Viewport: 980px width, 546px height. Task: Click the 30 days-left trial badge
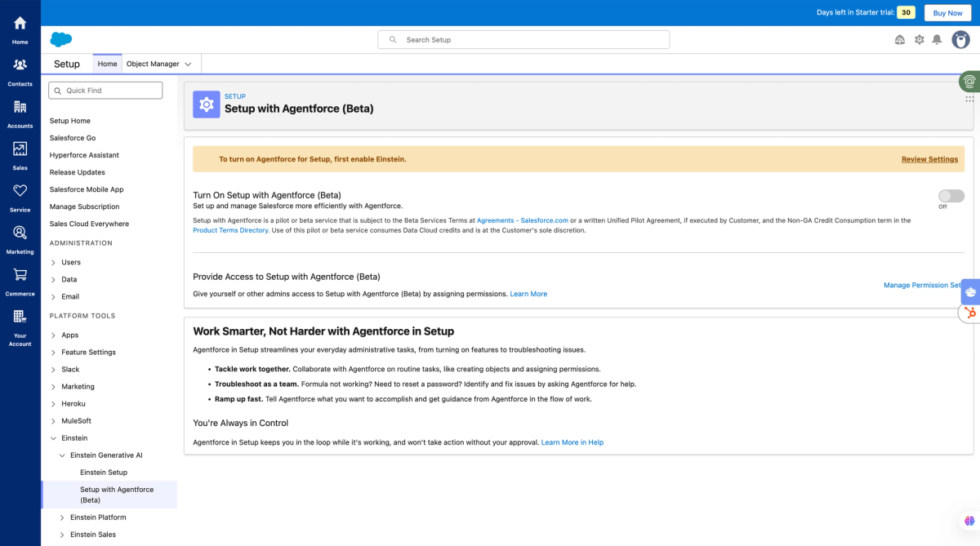click(x=906, y=12)
